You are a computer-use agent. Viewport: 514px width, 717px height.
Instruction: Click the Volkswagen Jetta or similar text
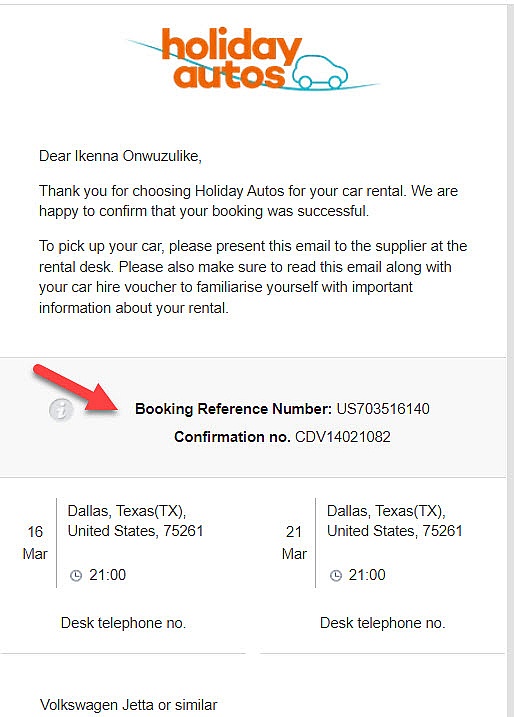pyautogui.click(x=128, y=705)
